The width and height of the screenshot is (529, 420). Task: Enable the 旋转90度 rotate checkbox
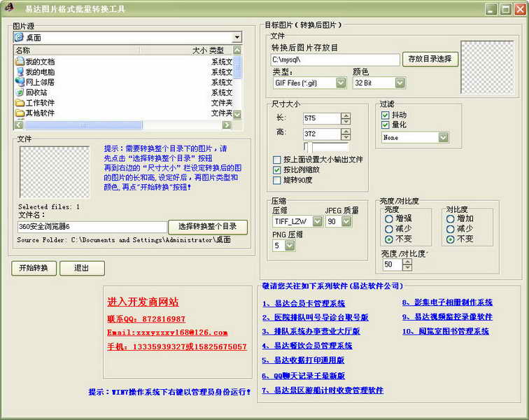coord(276,180)
